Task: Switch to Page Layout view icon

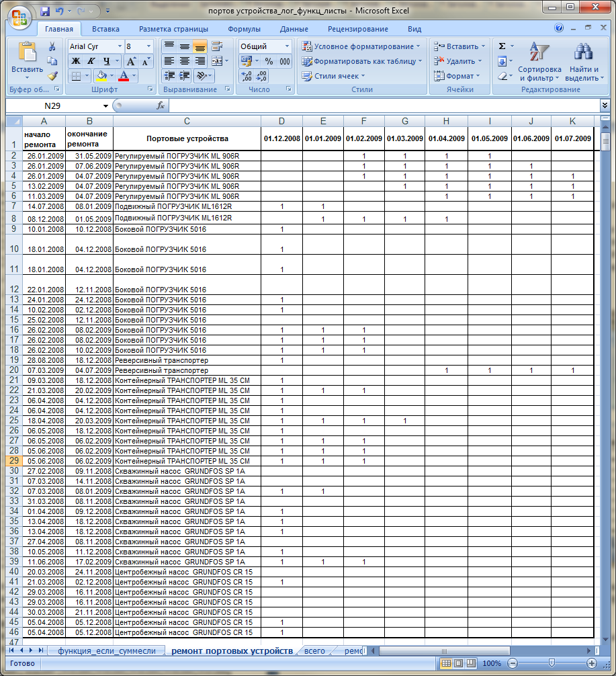Action: point(459,663)
